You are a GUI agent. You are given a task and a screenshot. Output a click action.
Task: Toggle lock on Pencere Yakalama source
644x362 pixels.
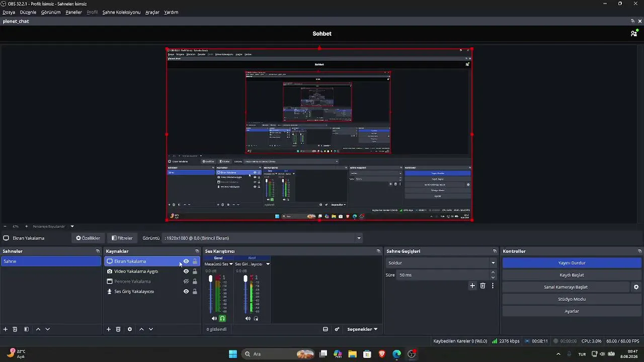(x=195, y=282)
